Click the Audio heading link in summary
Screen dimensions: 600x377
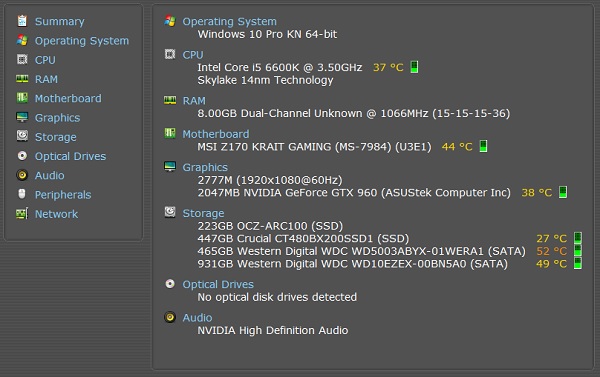(197, 318)
